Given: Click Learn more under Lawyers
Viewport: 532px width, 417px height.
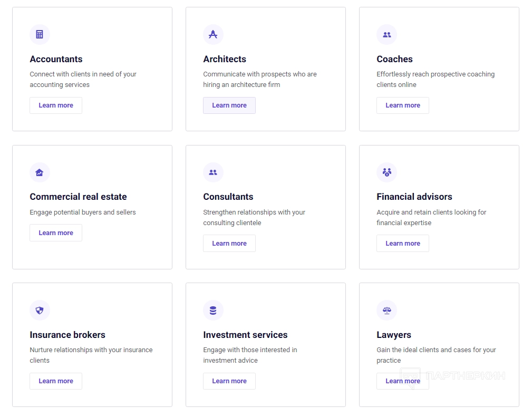Looking at the screenshot, I should [x=403, y=381].
